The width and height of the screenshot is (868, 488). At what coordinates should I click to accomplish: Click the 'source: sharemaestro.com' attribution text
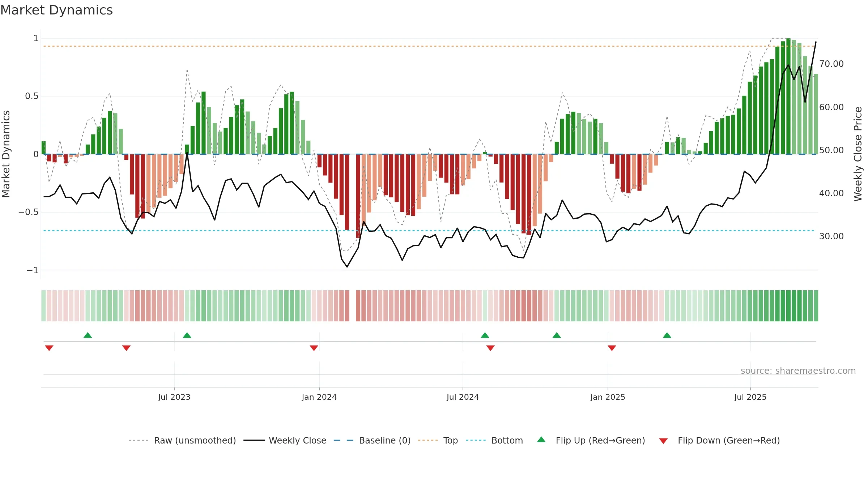[x=798, y=371]
